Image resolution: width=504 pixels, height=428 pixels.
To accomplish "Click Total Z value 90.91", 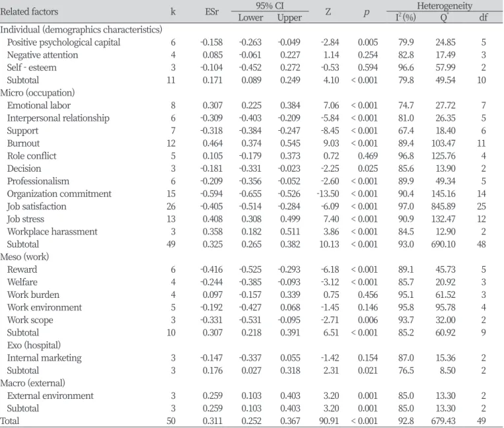I will tap(329, 421).
